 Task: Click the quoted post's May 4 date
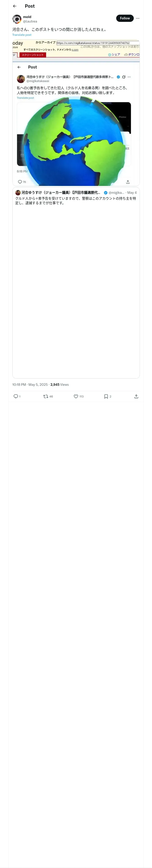(132, 193)
